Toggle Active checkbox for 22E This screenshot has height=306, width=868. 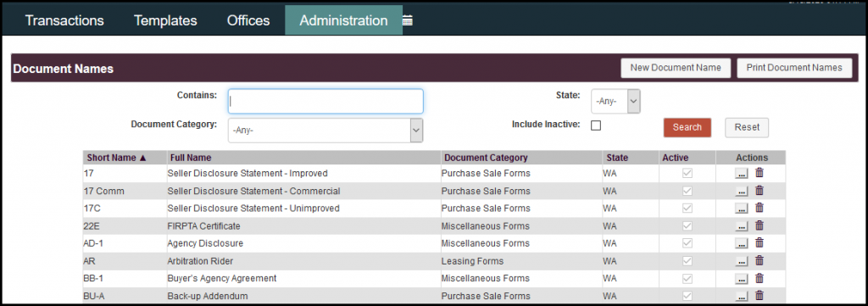(687, 225)
